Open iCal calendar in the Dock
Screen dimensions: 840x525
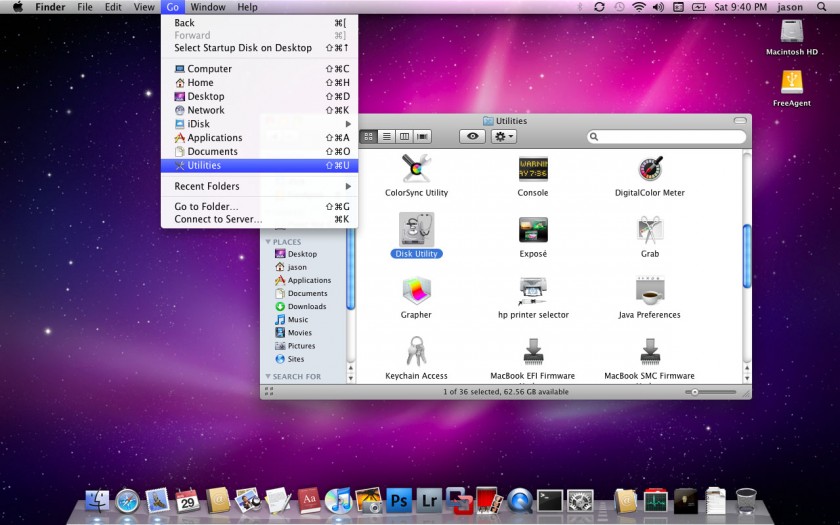[188, 501]
